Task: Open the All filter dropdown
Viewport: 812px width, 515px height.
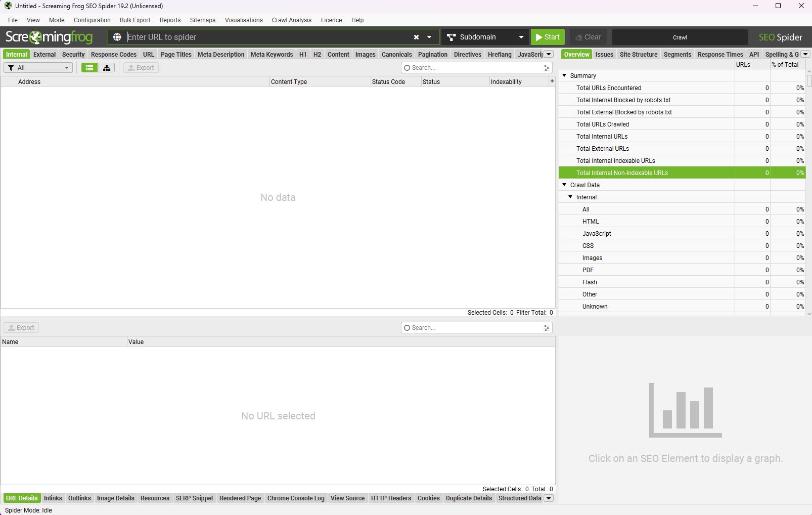Action: click(x=38, y=68)
